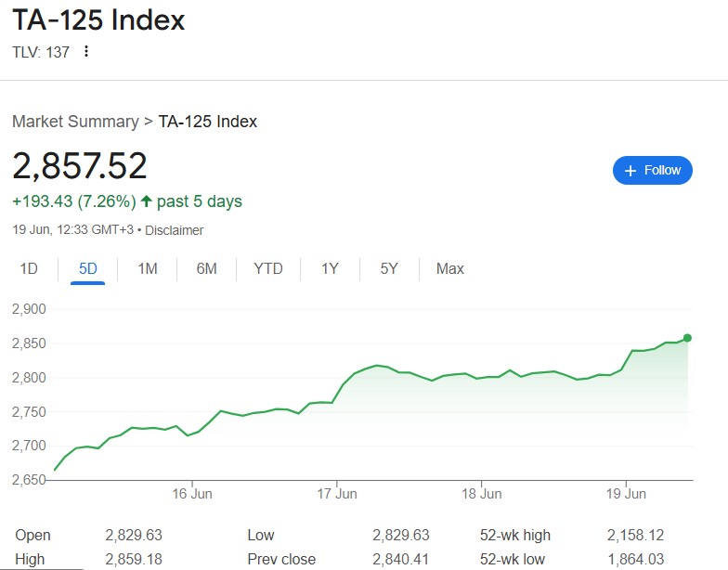Switch chart to 1Y range
This screenshot has width=728, height=570.
[330, 269]
